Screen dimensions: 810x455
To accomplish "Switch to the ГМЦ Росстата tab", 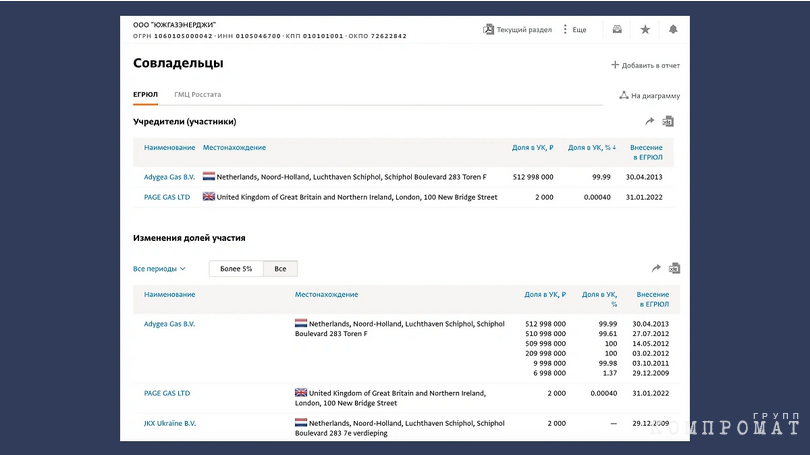I will coord(197,95).
